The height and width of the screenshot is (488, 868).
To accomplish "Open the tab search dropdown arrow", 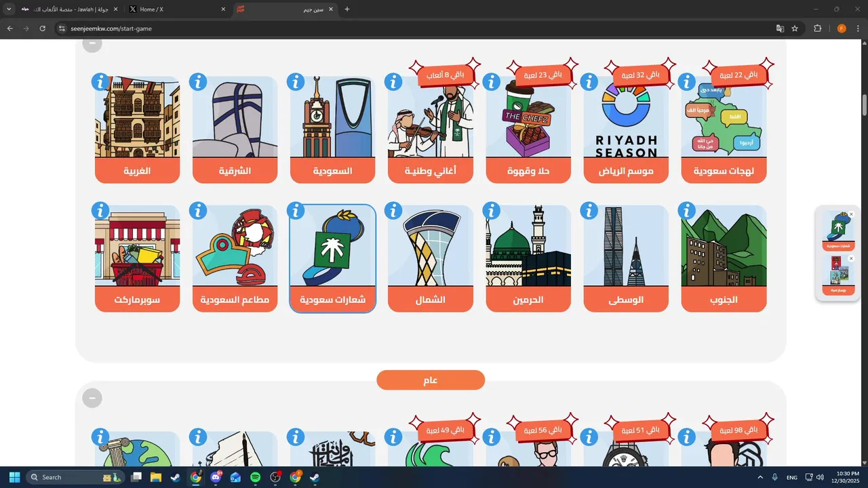I will click(x=8, y=9).
